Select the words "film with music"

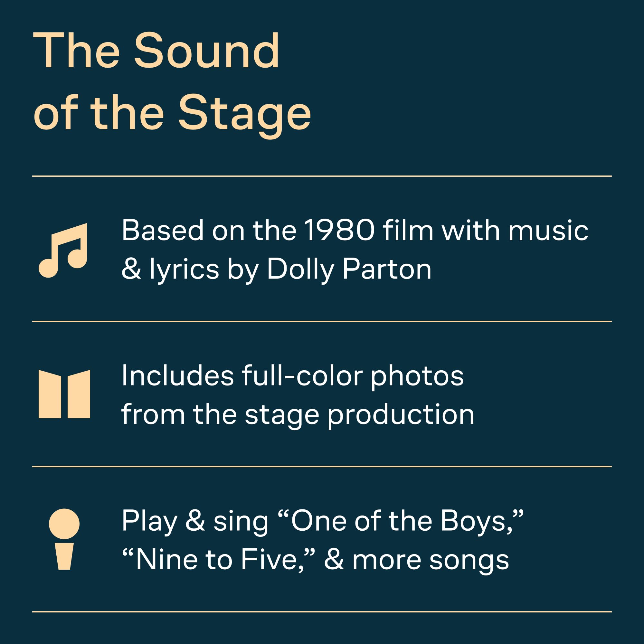(x=485, y=230)
